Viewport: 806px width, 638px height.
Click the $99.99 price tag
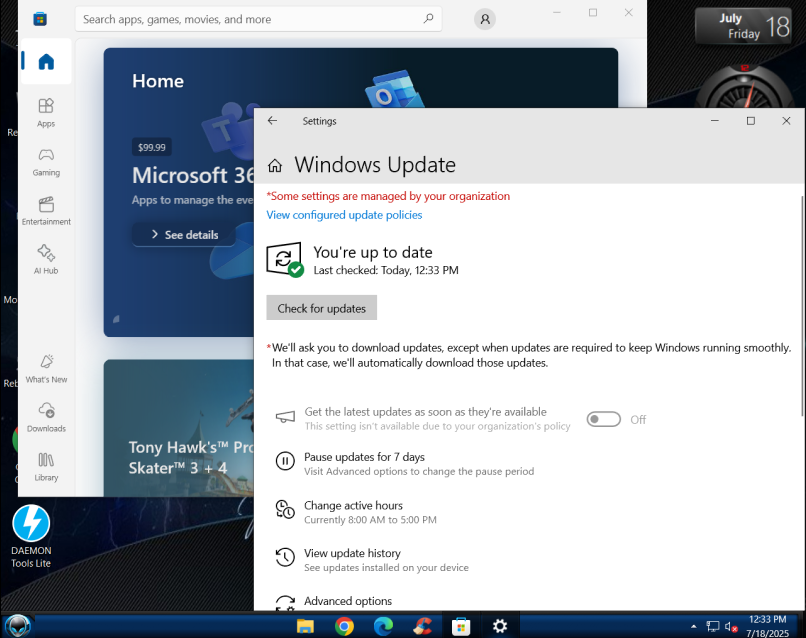point(152,148)
